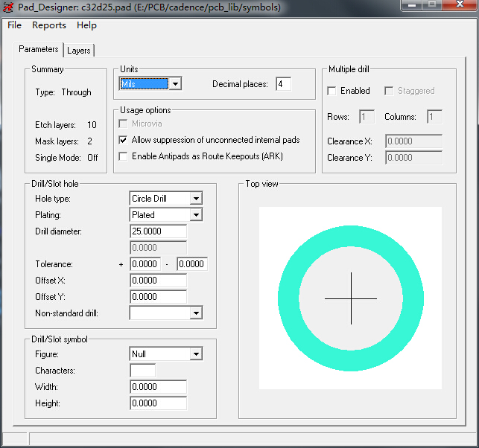479x448 pixels.
Task: Click the disabled field below Drill diameter
Action: pyautogui.click(x=158, y=248)
